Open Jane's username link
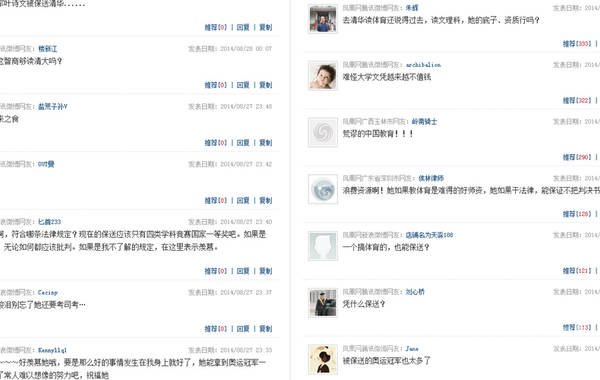600x380 pixels. coord(412,349)
